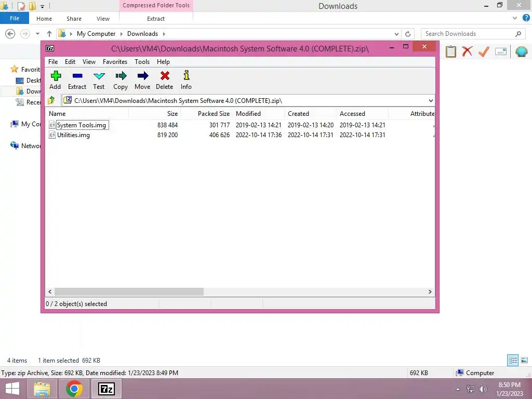Show hidden tray icons arrow

coord(458,389)
